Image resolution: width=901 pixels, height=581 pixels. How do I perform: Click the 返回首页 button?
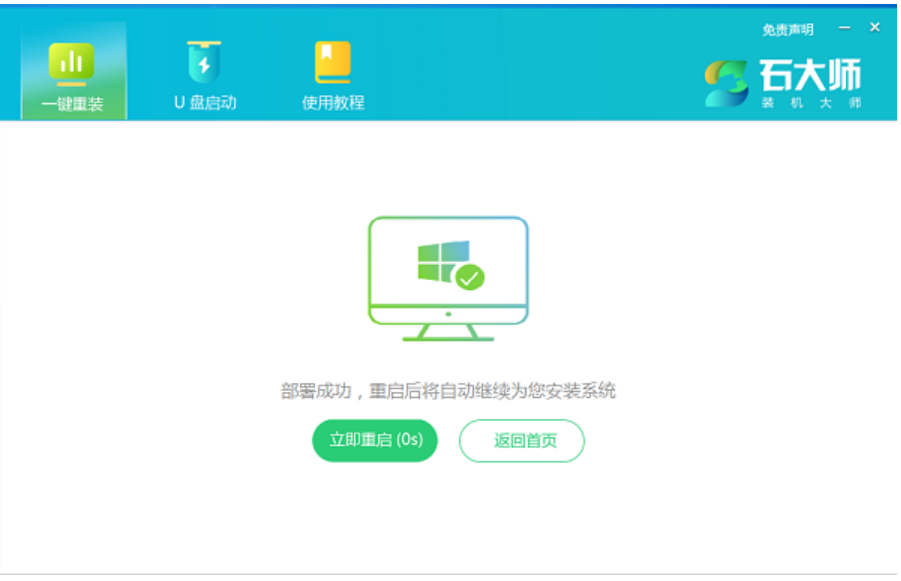tap(522, 441)
